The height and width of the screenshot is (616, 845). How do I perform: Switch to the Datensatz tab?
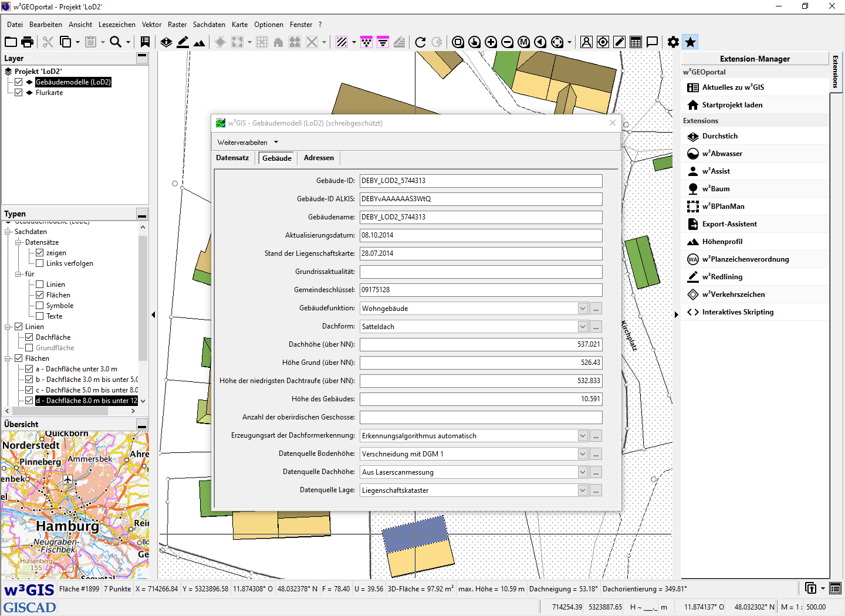[232, 158]
